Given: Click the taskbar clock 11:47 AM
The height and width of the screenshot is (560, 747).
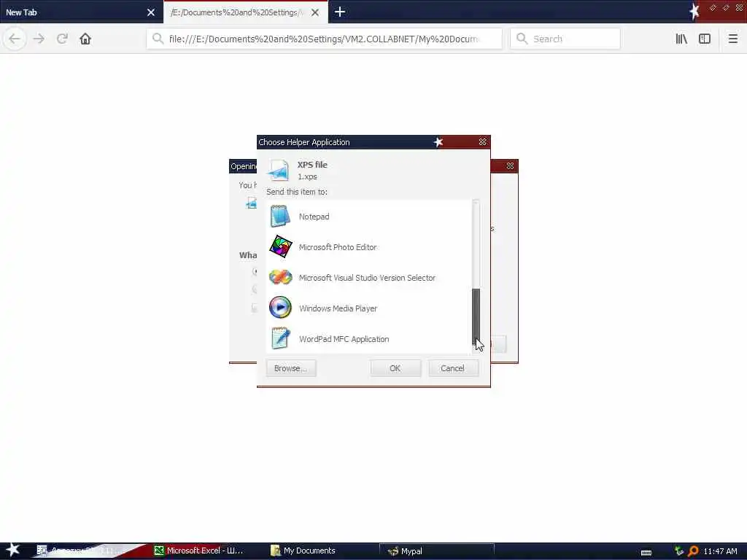Looking at the screenshot, I should click(x=720, y=551).
